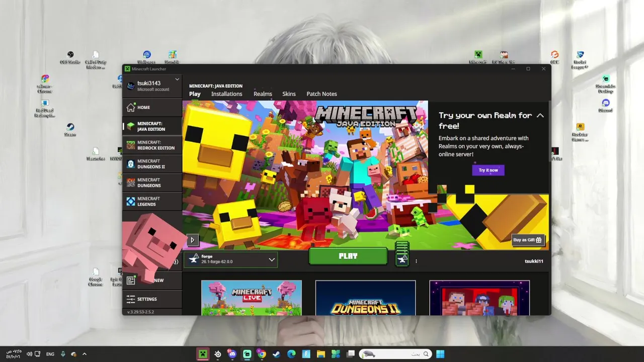Open Streamlabs Desktop shortcut
This screenshot has height=362, width=644.
click(606, 84)
